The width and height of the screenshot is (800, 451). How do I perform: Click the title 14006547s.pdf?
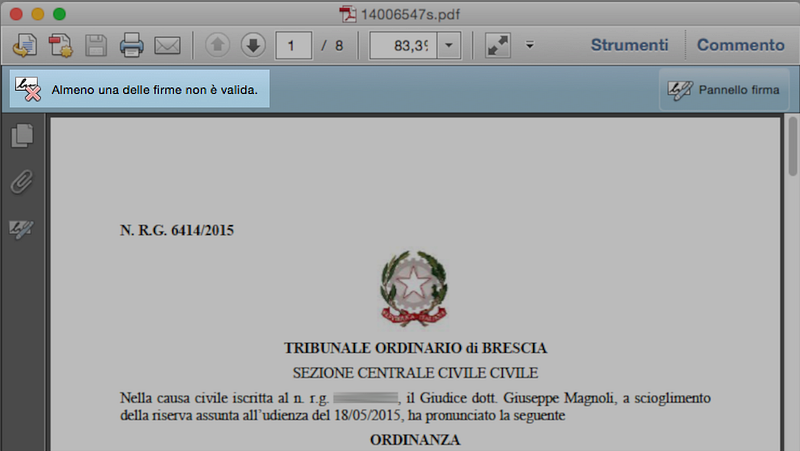point(410,14)
